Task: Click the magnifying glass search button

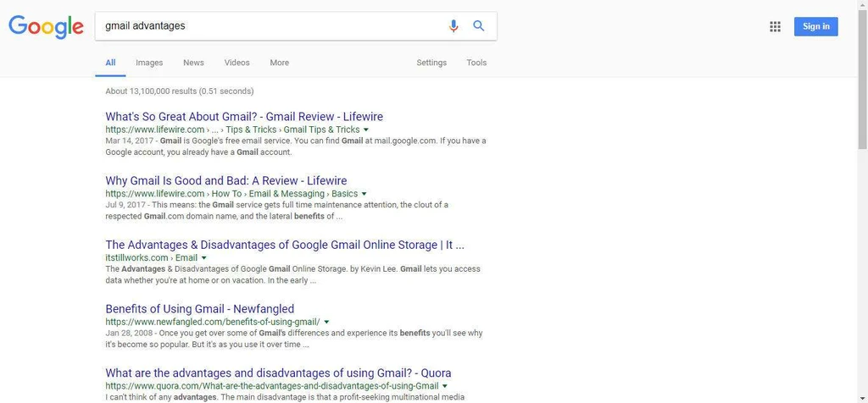Action: coord(479,26)
